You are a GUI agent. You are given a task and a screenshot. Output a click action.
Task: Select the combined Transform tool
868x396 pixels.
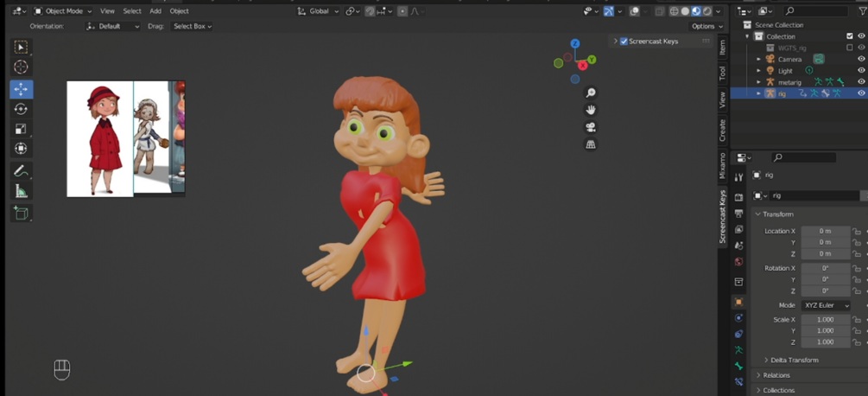(x=21, y=149)
